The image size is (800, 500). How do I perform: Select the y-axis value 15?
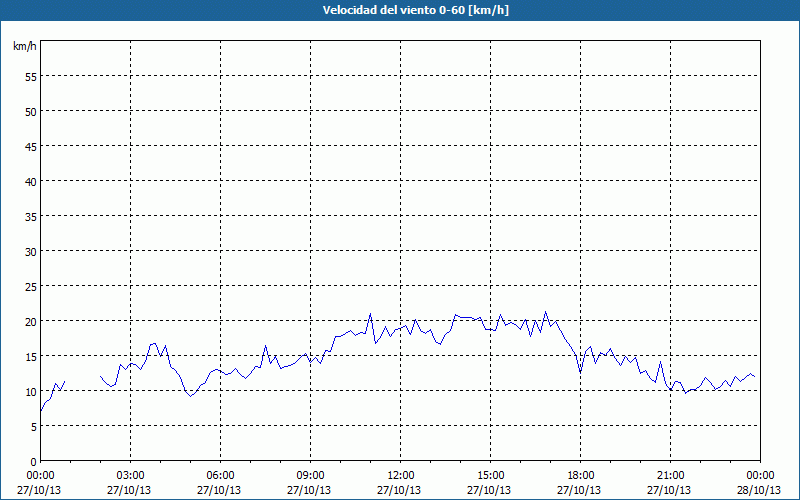31,357
